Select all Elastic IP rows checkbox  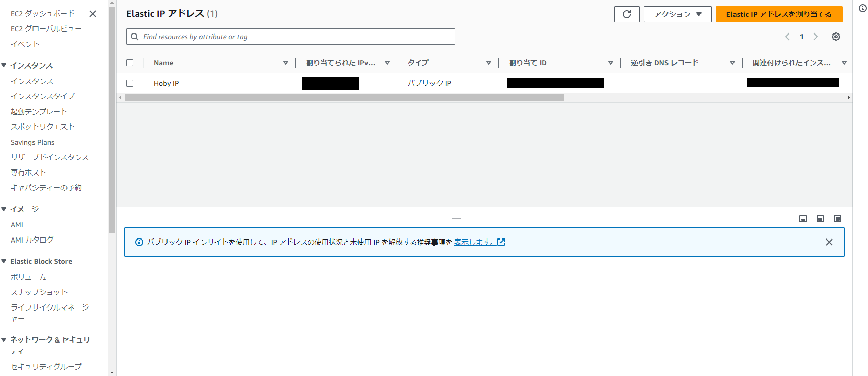coord(130,63)
